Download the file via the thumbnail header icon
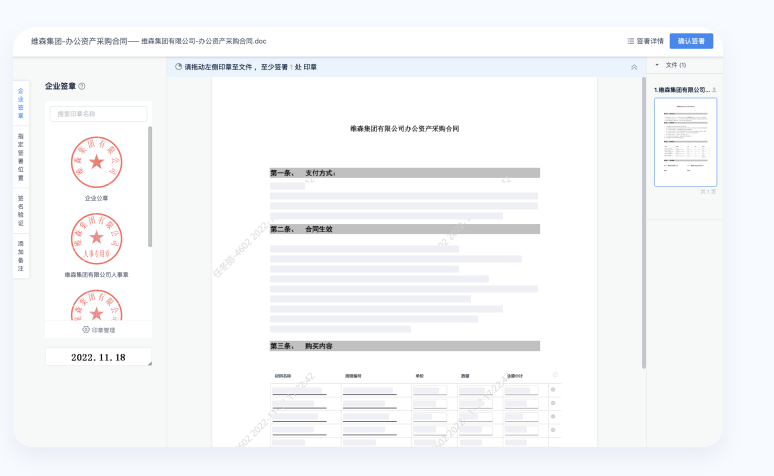Screen dimensions: 774x476 [x=714, y=90]
